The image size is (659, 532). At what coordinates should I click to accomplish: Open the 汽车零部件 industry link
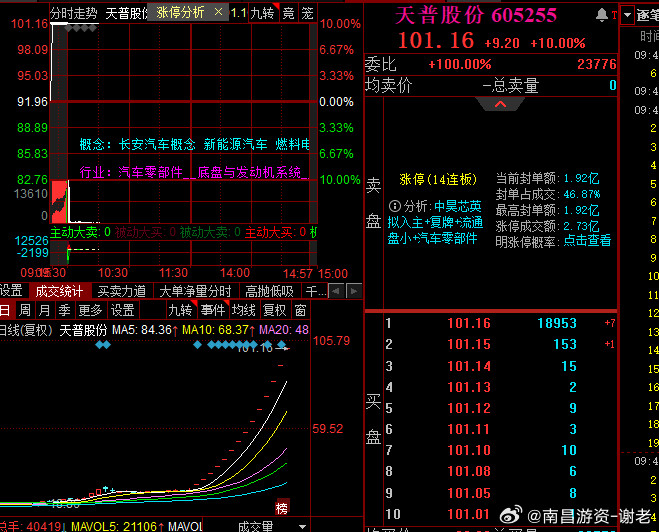pos(150,172)
